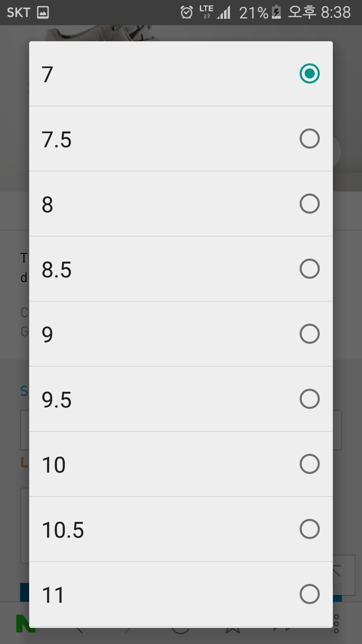The image size is (362, 644).
Task: Choose the 7.5 radio button
Action: pyautogui.click(x=309, y=139)
